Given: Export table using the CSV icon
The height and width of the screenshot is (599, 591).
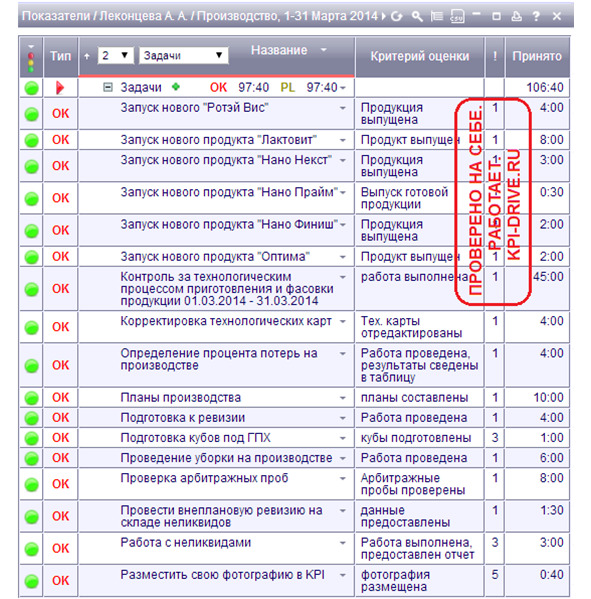Looking at the screenshot, I should pyautogui.click(x=457, y=16).
